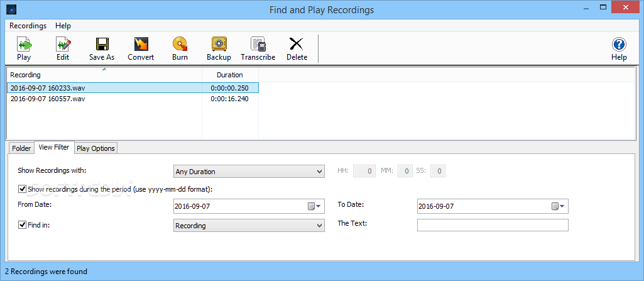This screenshot has height=281, width=644.
Task: Transcribe the selected recording
Action: (258, 49)
